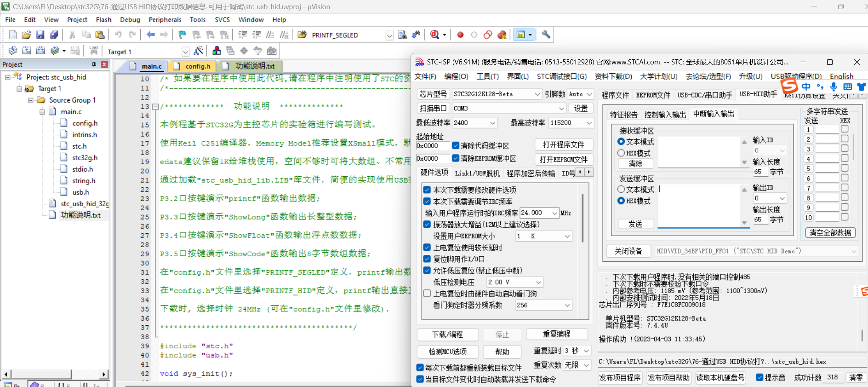The image size is (868, 387).
Task: Click the Open file folder icon
Action: click(27, 35)
